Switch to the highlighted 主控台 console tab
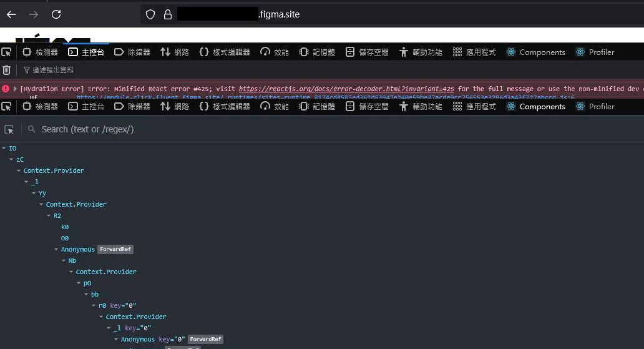Viewport: 644px width, 349px height. [x=86, y=52]
